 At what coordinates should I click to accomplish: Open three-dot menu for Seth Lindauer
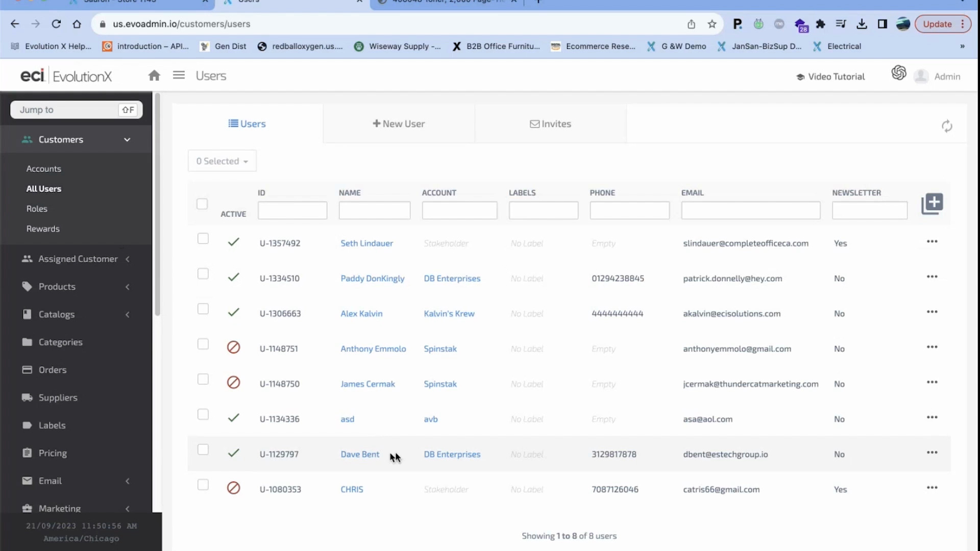coord(932,242)
